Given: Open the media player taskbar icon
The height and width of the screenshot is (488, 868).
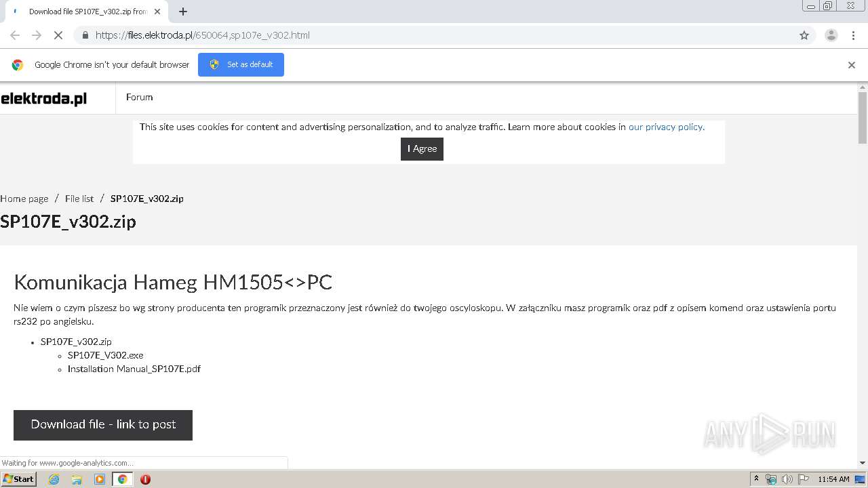Looking at the screenshot, I should click(x=100, y=479).
